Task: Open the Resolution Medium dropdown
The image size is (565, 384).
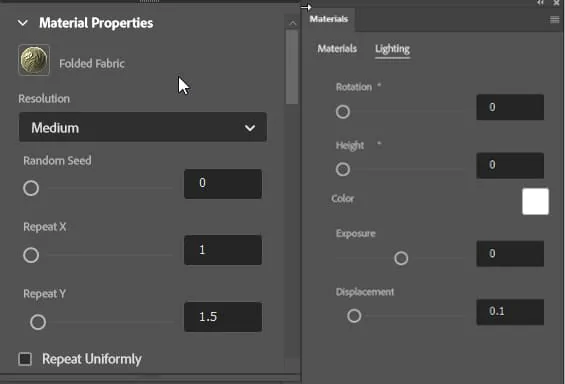Action: (143, 127)
